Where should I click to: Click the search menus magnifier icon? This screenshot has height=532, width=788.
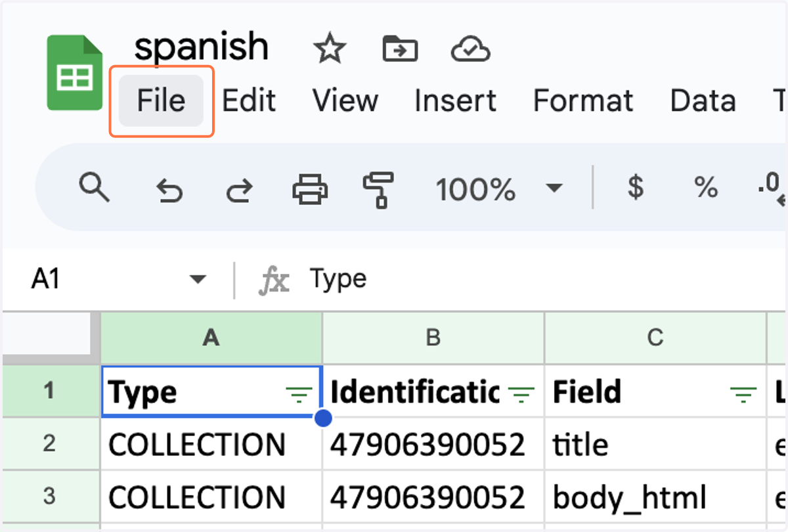click(94, 188)
